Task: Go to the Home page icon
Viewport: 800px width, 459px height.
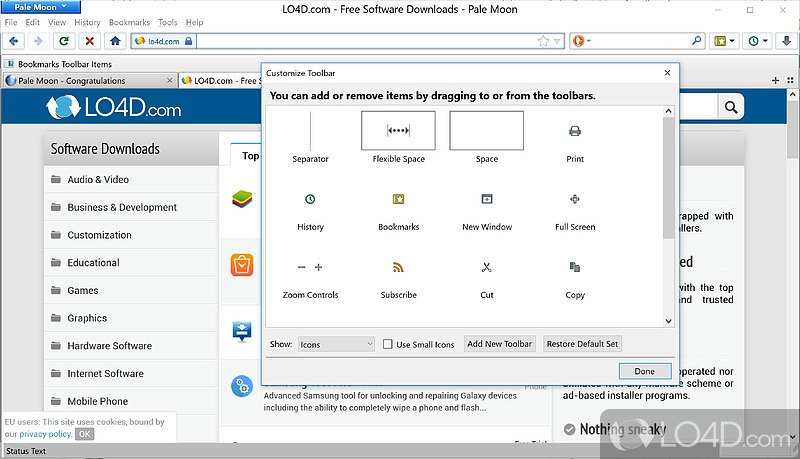Action: click(115, 41)
